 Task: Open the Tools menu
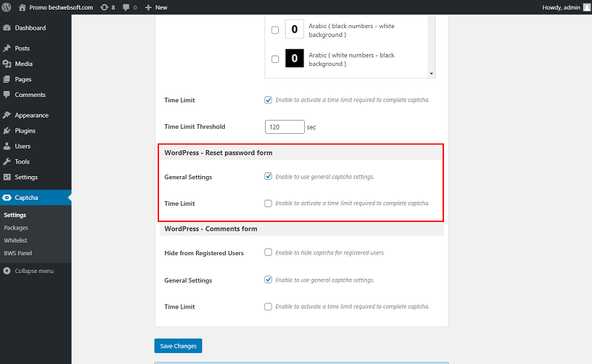[x=36, y=161]
